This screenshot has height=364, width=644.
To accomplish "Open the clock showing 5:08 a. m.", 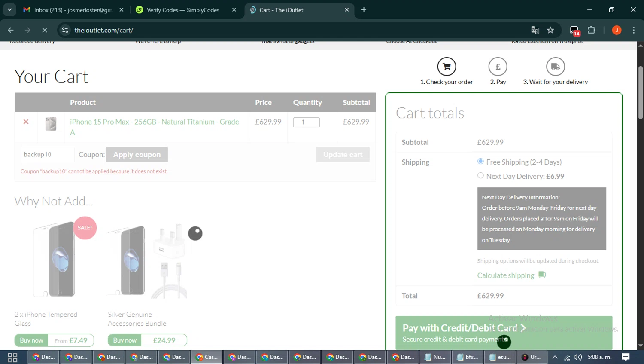I will pyautogui.click(x=599, y=357).
